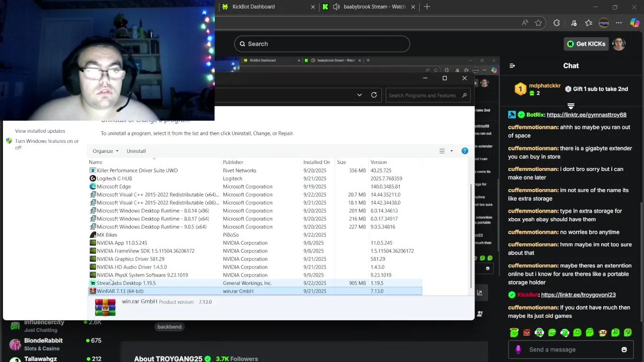644x362 pixels.
Task: Open the Kick user avatar menu
Action: pos(619,44)
